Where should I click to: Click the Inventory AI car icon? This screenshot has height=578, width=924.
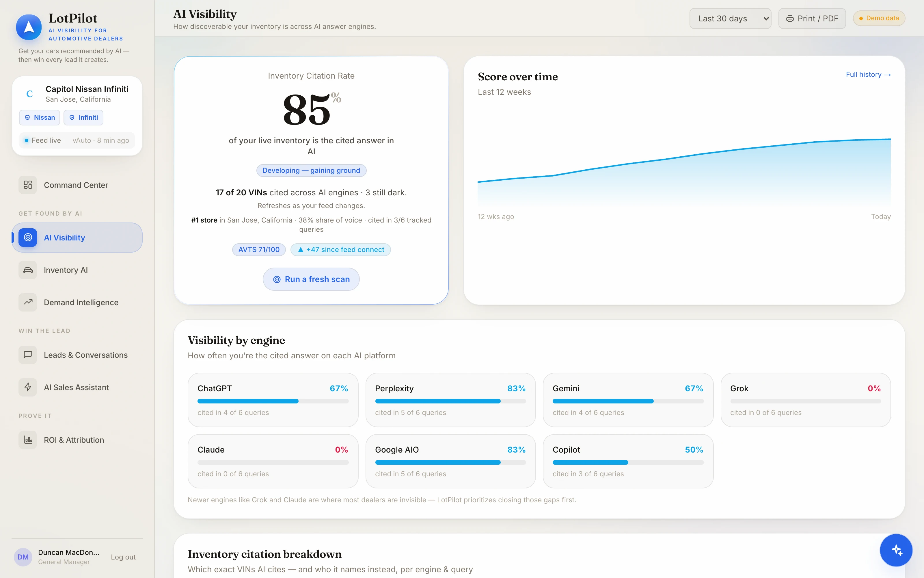click(x=28, y=270)
